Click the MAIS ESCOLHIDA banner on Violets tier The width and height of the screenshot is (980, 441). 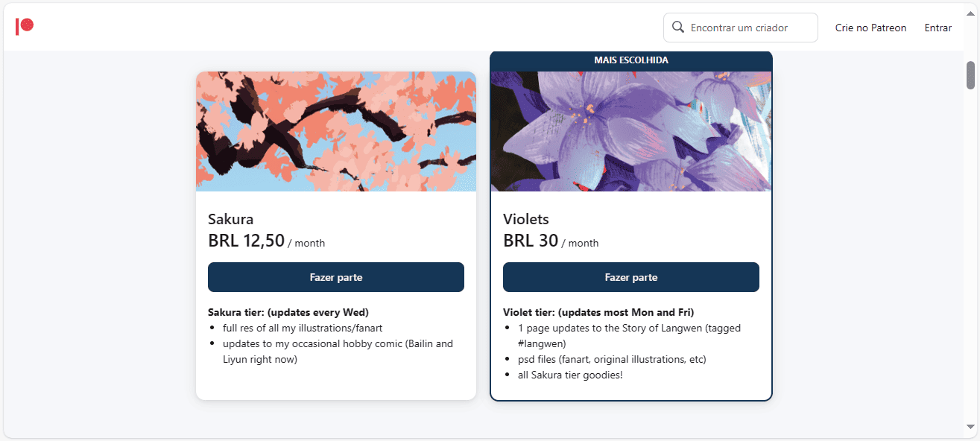[x=631, y=60]
